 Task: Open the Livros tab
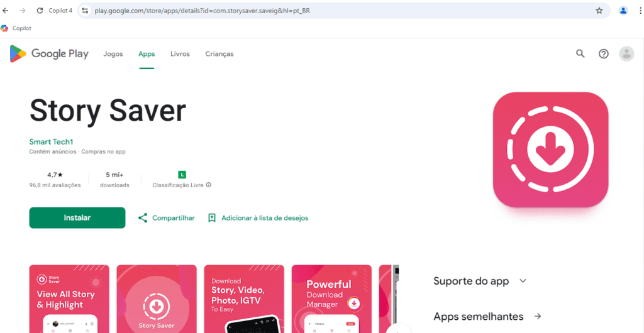coord(180,54)
